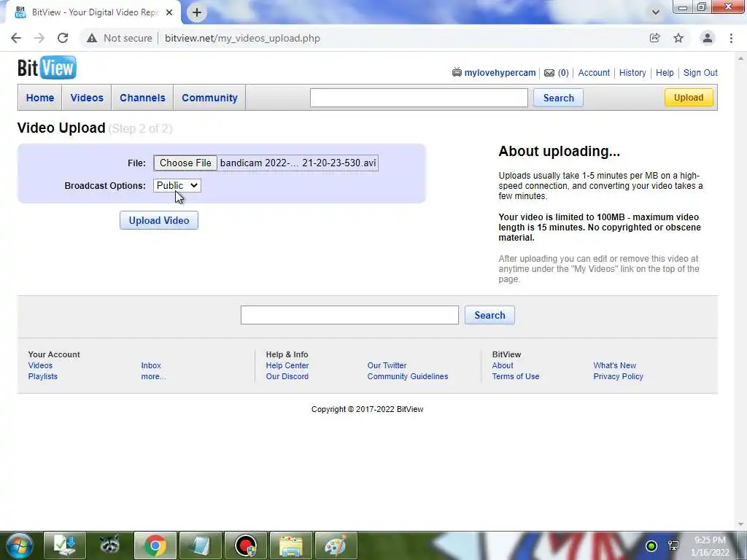Viewport: 747px width, 560px height.
Task: Open the top Help link
Action: click(665, 73)
